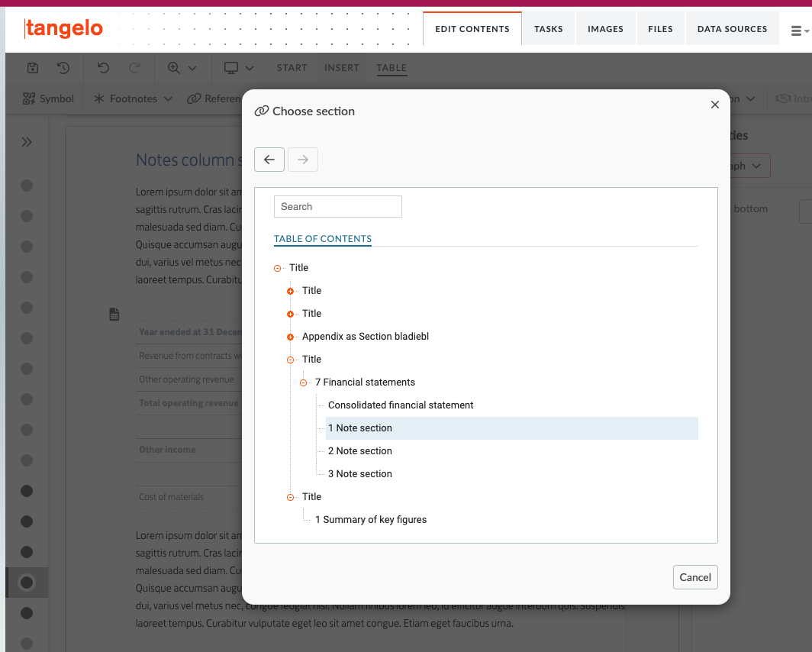Switch to the IMAGES tab

click(605, 29)
